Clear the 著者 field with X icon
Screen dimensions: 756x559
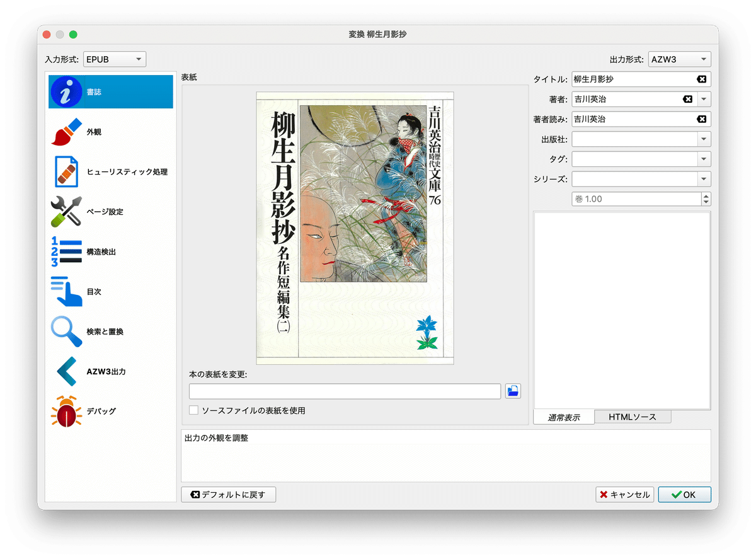(688, 99)
